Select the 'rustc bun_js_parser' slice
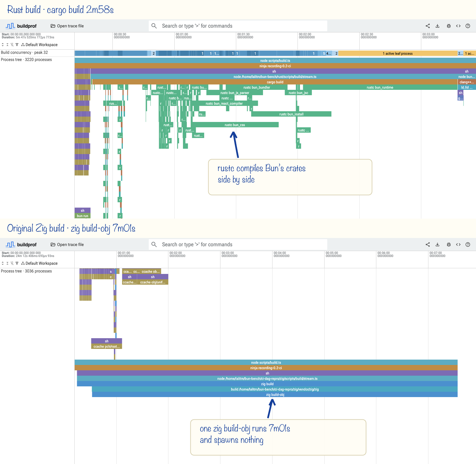 235,93
